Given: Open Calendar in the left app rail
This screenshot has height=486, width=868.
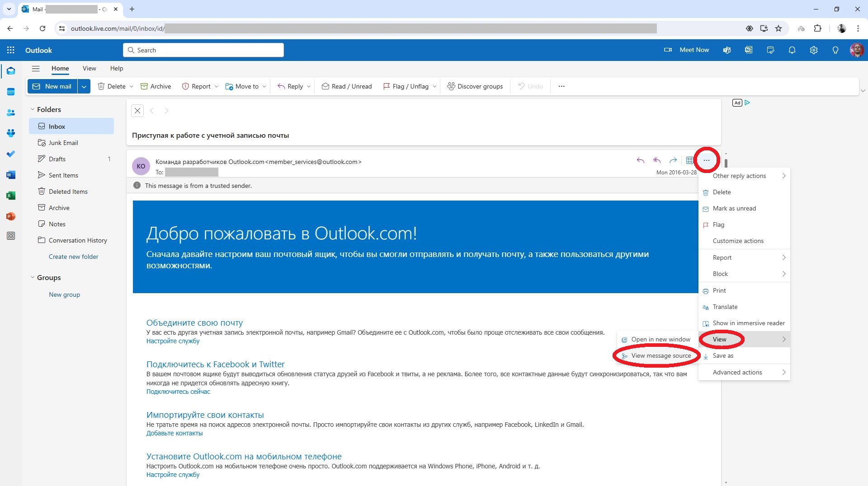Looking at the screenshot, I should [x=11, y=92].
